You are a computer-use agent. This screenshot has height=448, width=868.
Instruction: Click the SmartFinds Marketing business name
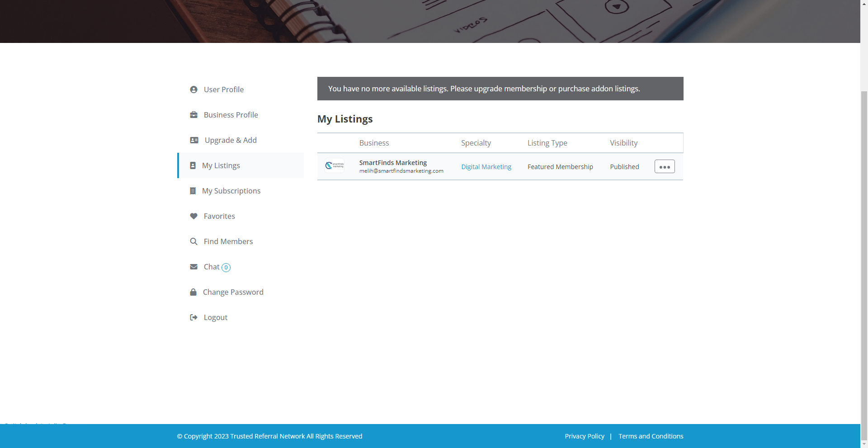coord(393,163)
